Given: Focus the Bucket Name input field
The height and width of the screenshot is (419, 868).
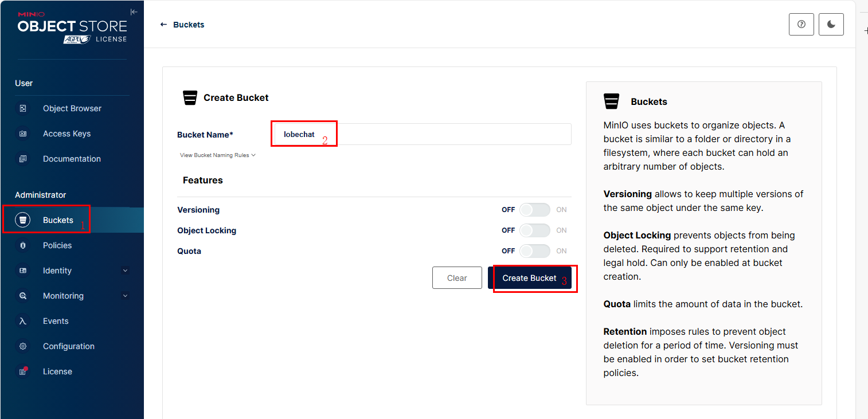Looking at the screenshot, I should [421, 134].
